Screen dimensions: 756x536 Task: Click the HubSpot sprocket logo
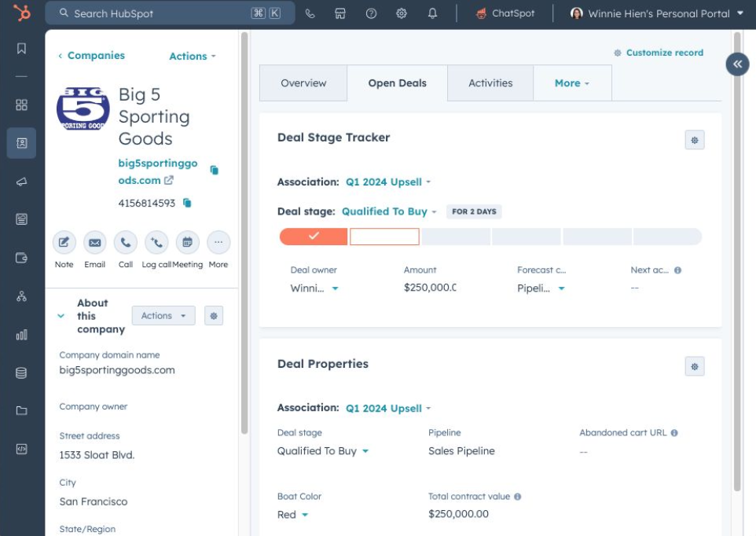[x=22, y=13]
